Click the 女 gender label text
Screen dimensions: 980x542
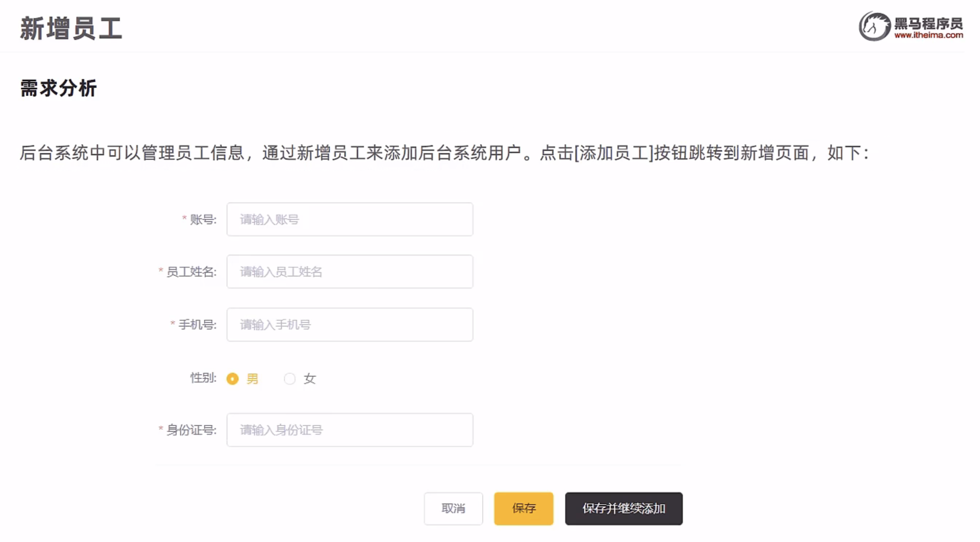click(x=309, y=378)
